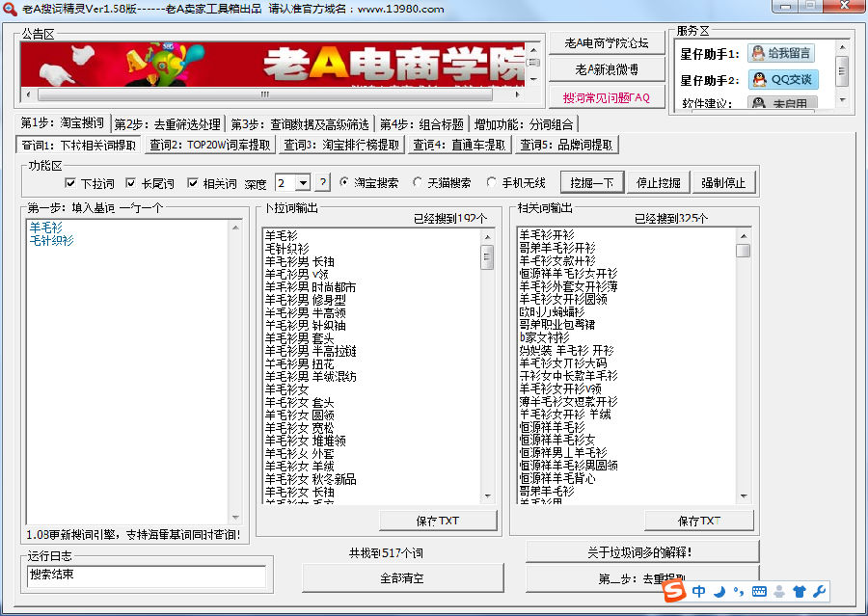
Task: Select the 手机无线 radio button
Action: point(491,182)
